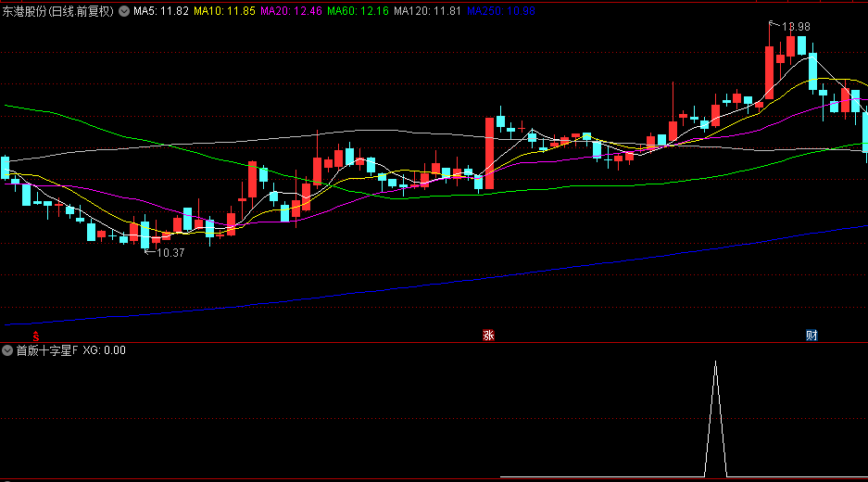The width and height of the screenshot is (868, 482).
Task: Click the MA250: 10.98 label
Action: coord(501,11)
